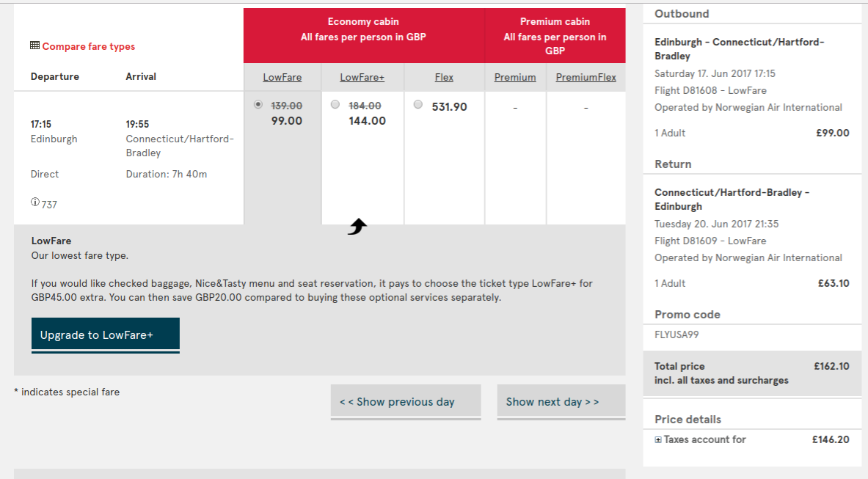Click the table grid icon beside Compare fare types
868x479 pixels.
click(34, 45)
